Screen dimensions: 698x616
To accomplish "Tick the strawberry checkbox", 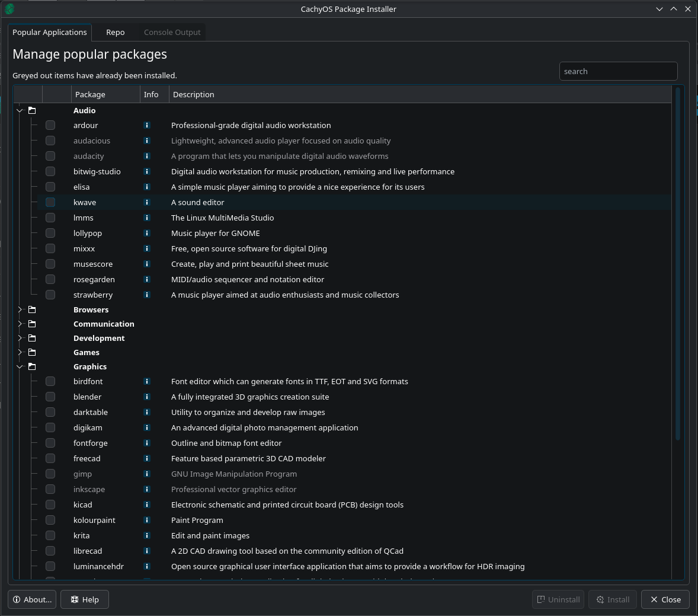I will [x=50, y=295].
